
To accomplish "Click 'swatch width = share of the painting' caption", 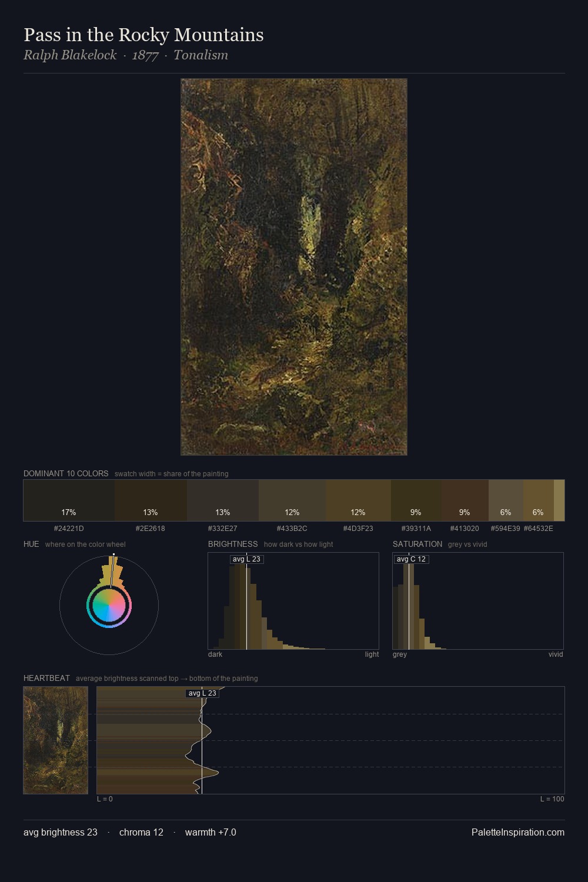I will tap(172, 474).
